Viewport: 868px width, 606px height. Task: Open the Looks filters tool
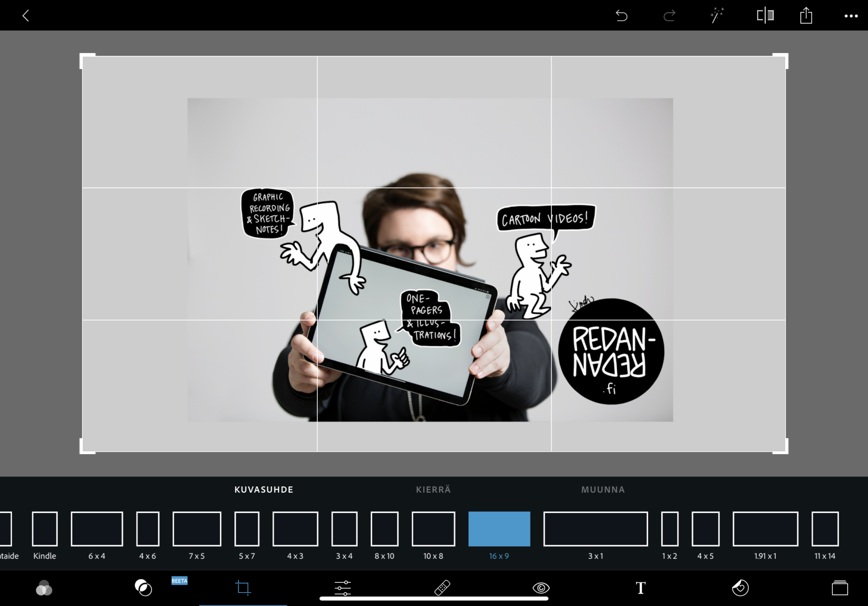click(44, 588)
